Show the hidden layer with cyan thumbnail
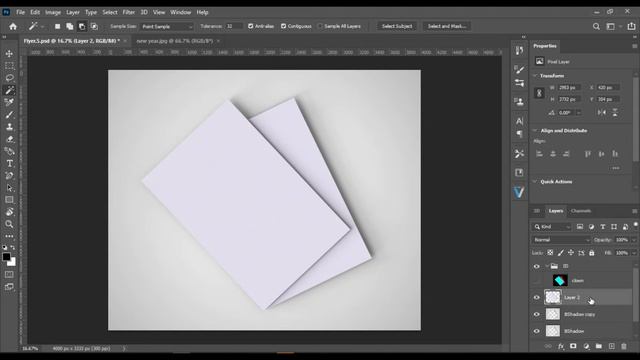640x360 pixels. 537,281
